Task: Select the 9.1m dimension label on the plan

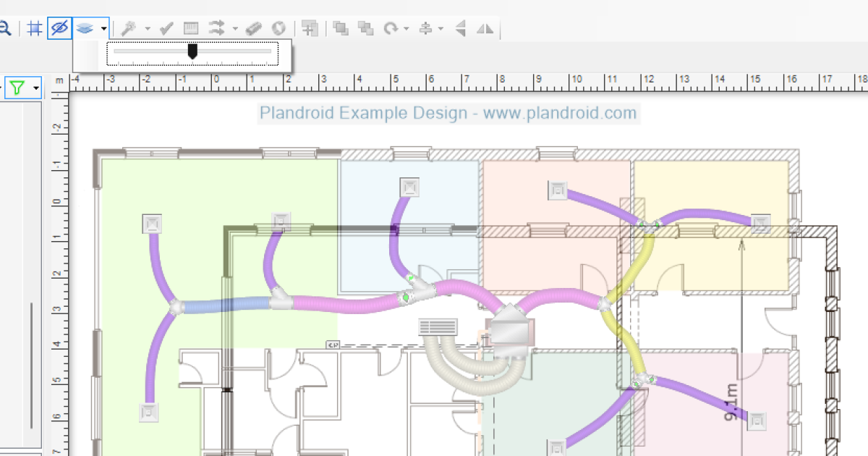Action: (730, 402)
